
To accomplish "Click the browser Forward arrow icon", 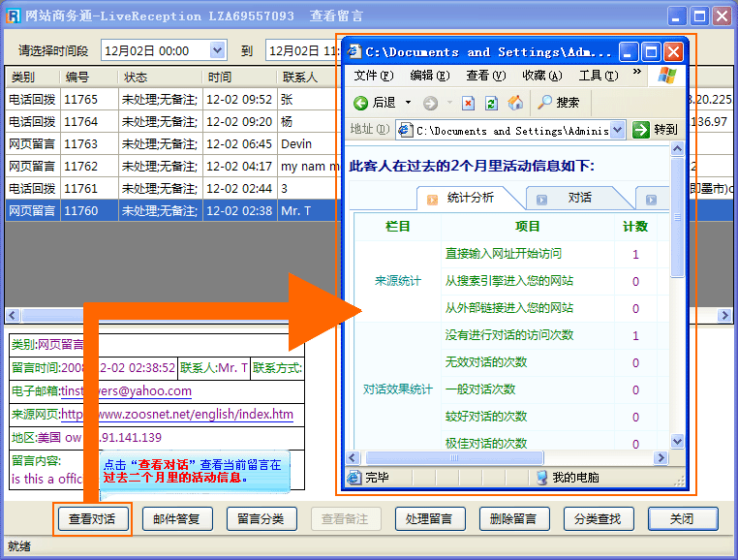I will 430,103.
